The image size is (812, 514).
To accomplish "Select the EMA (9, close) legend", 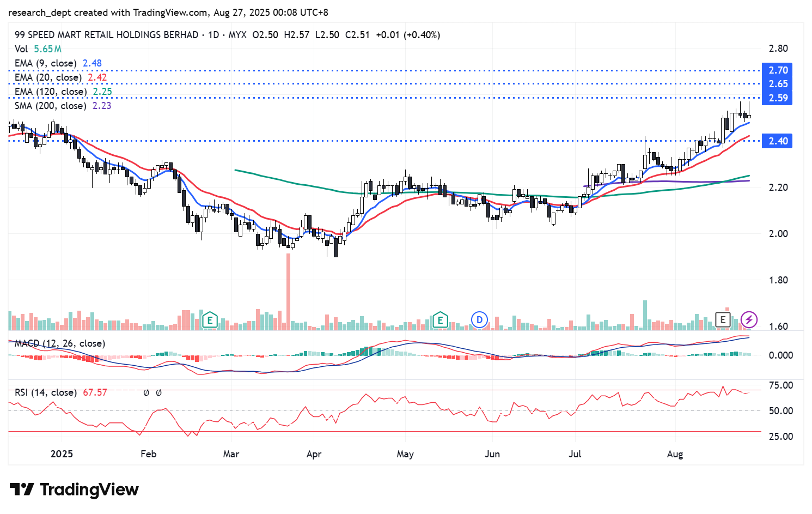I will 58,63.
